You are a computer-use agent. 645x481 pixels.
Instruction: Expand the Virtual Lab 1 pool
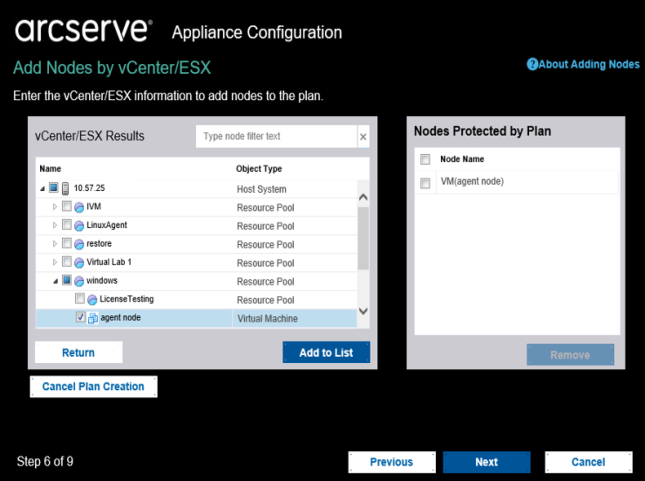coord(55,262)
